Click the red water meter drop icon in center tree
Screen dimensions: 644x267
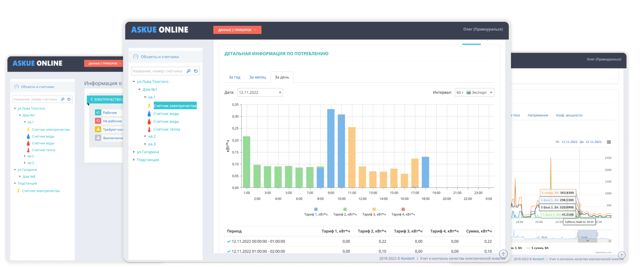click(x=149, y=122)
